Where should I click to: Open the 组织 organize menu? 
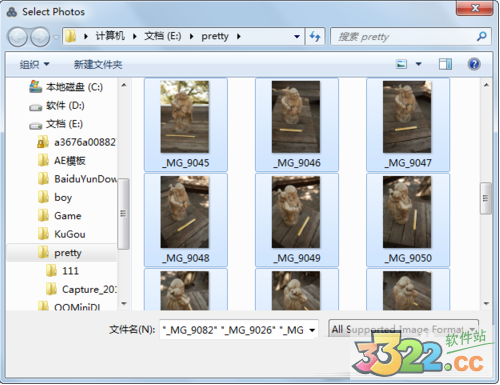point(34,64)
